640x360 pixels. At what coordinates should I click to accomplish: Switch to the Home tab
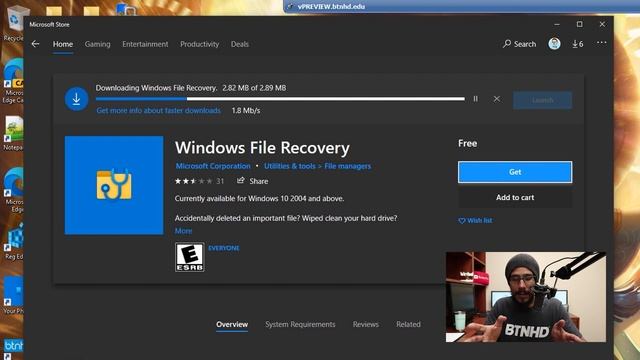[63, 44]
